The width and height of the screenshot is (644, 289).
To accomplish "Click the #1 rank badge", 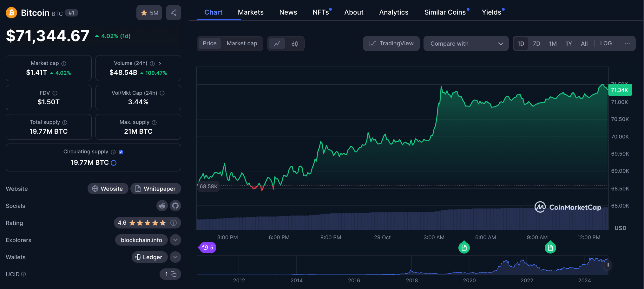I will [71, 13].
